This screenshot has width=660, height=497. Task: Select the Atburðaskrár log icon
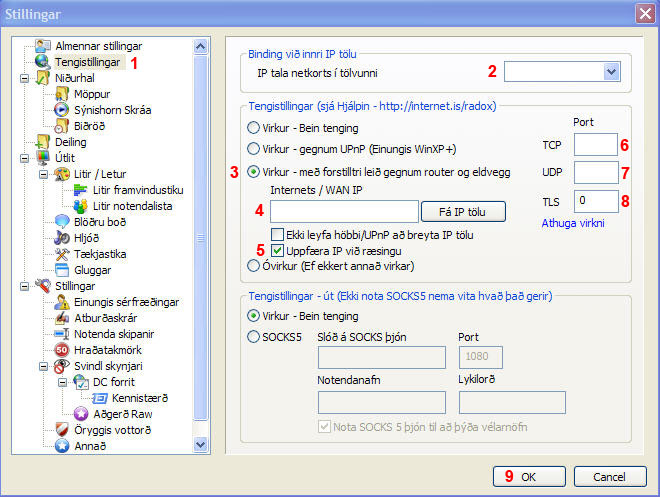(x=60, y=317)
